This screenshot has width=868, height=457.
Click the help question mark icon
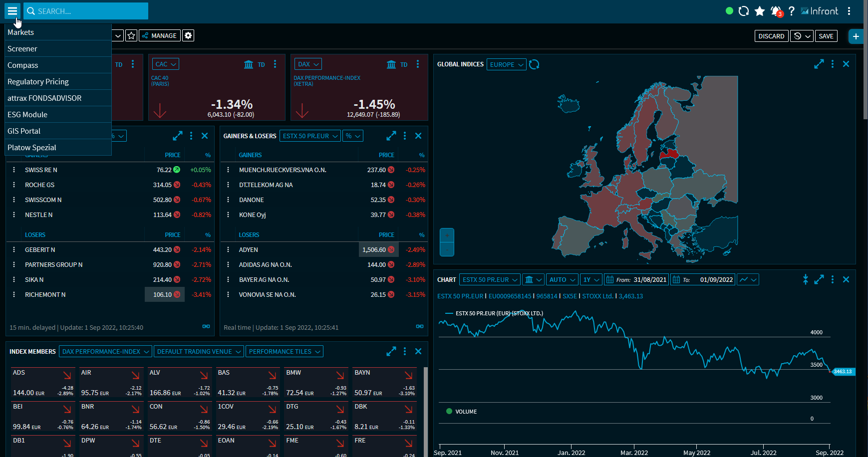792,11
